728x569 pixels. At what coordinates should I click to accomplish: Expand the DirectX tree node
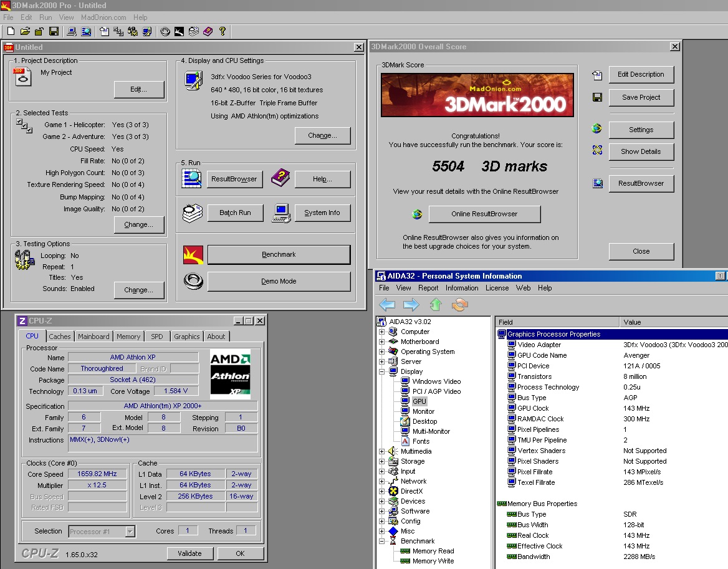tap(381, 491)
